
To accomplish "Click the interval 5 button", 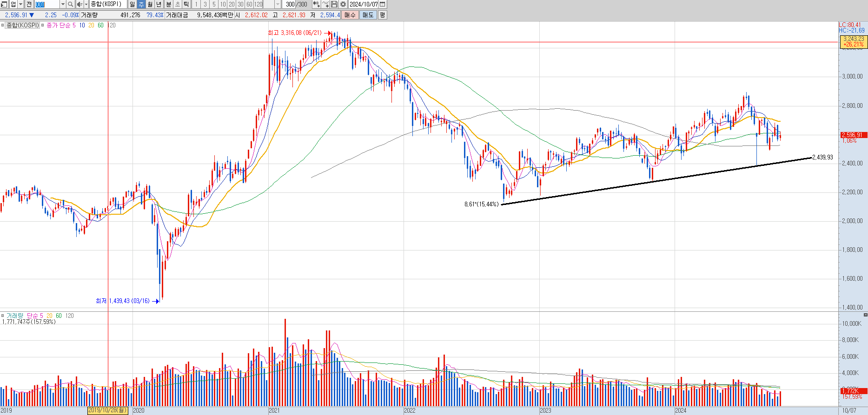I will tap(214, 4).
